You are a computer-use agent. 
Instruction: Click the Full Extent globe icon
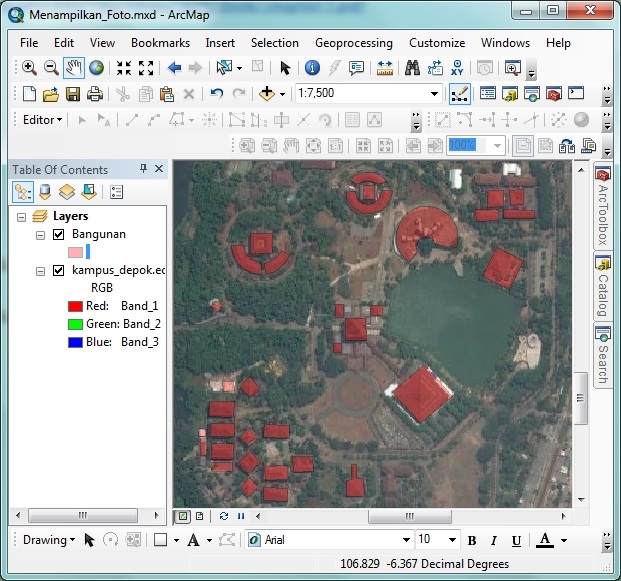96,68
